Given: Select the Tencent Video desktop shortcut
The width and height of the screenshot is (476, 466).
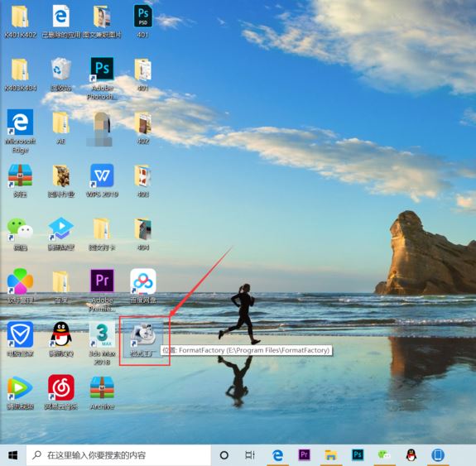Looking at the screenshot, I should click(x=20, y=392).
